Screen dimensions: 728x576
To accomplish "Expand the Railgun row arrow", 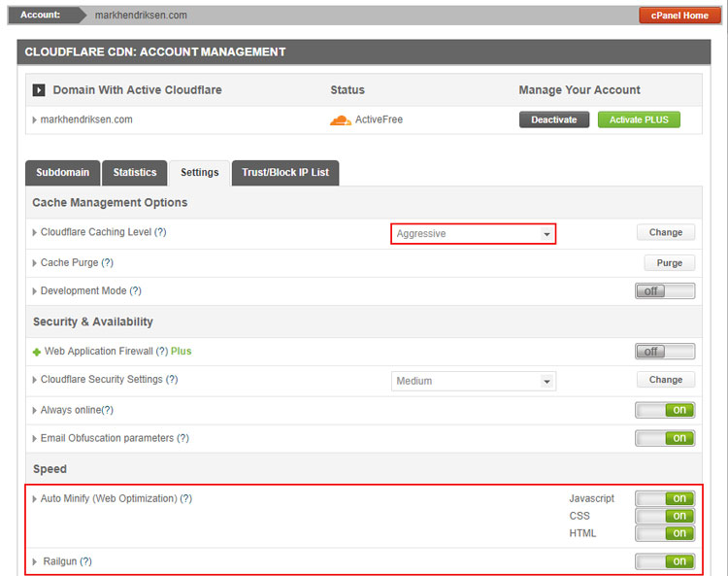I will 34,561.
